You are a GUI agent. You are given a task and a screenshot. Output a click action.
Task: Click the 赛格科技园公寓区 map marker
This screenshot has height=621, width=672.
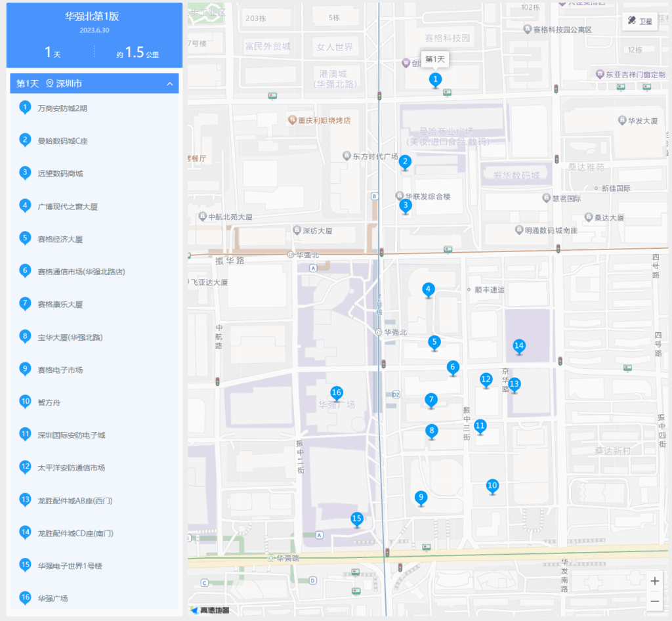528,29
